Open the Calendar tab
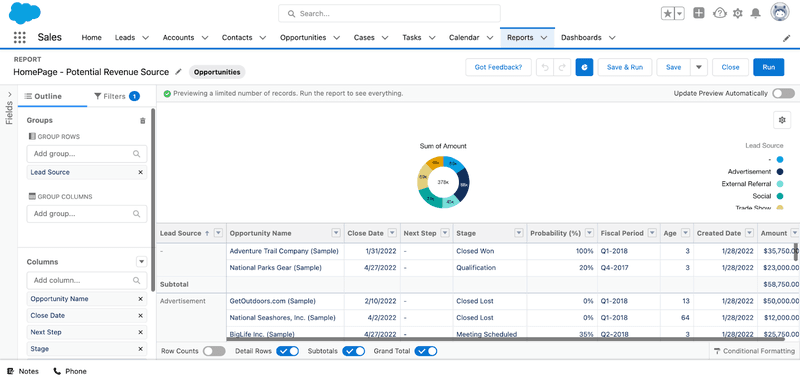Viewport: 800px width, 382px height. (464, 38)
